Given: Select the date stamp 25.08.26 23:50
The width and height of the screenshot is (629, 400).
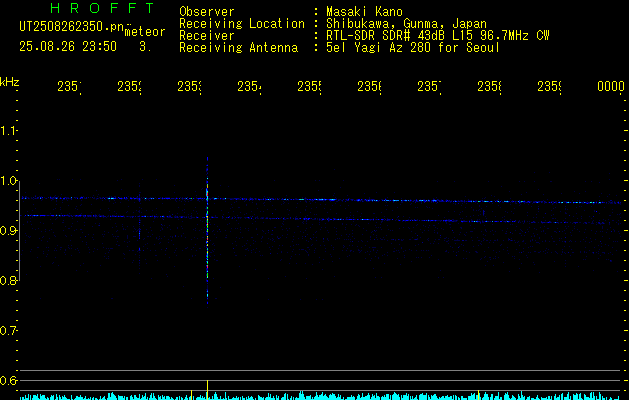Looking at the screenshot, I should pos(68,47).
